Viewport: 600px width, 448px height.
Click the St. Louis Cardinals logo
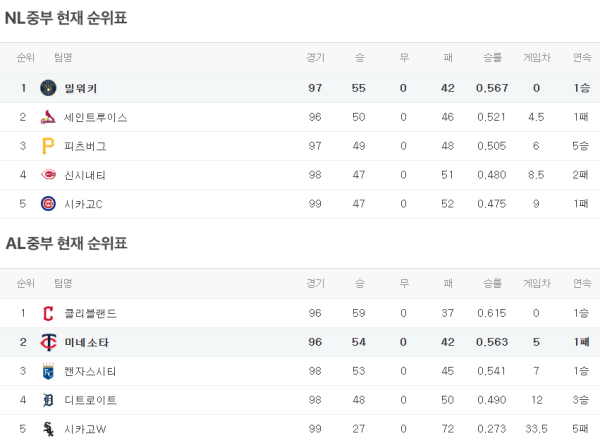click(48, 117)
